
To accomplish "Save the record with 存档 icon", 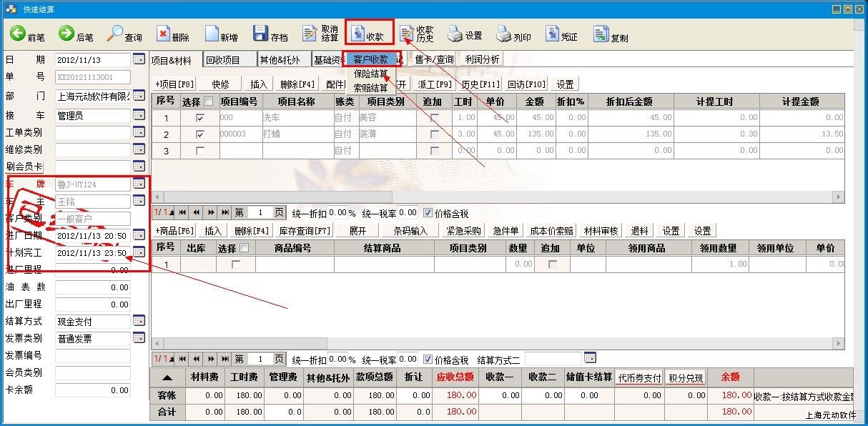I will [x=260, y=34].
